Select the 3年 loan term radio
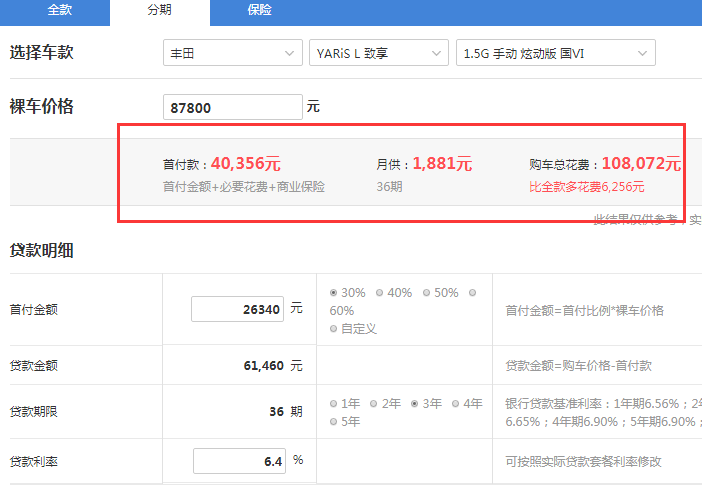Viewport: 702px width, 496px height. [415, 404]
